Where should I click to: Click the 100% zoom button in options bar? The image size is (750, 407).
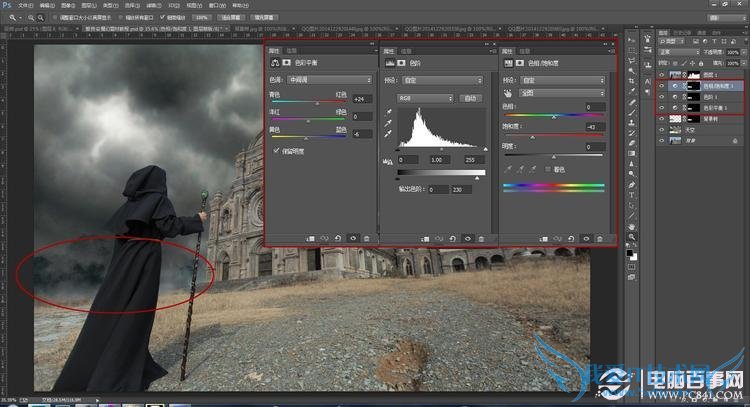pyautogui.click(x=201, y=18)
